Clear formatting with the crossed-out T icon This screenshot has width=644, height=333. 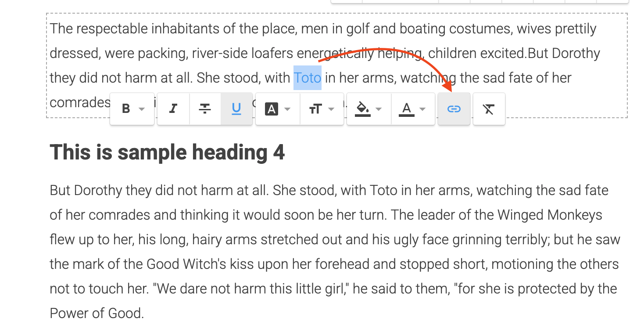click(489, 109)
